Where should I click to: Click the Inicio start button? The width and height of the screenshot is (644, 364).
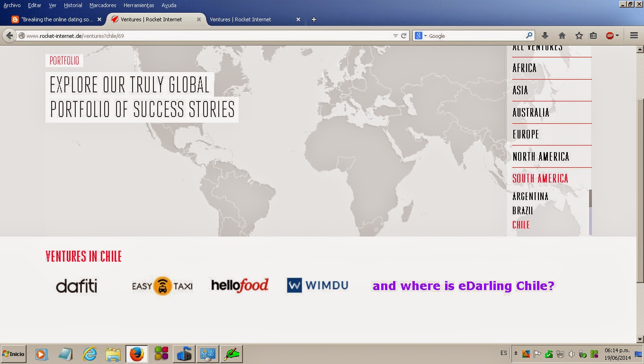click(x=13, y=354)
